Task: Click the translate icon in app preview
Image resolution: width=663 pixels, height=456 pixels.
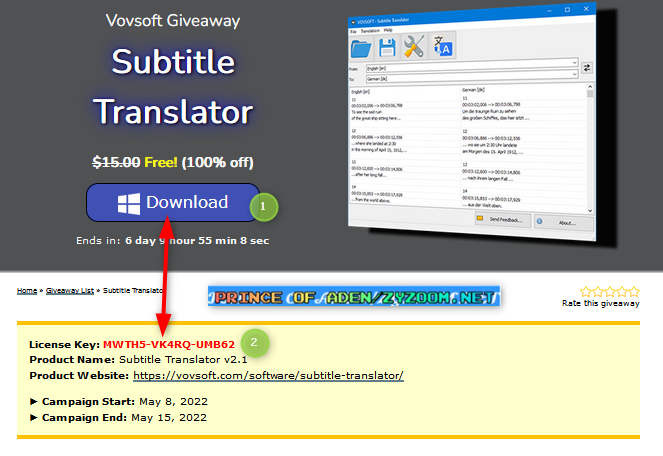Action: tap(442, 45)
